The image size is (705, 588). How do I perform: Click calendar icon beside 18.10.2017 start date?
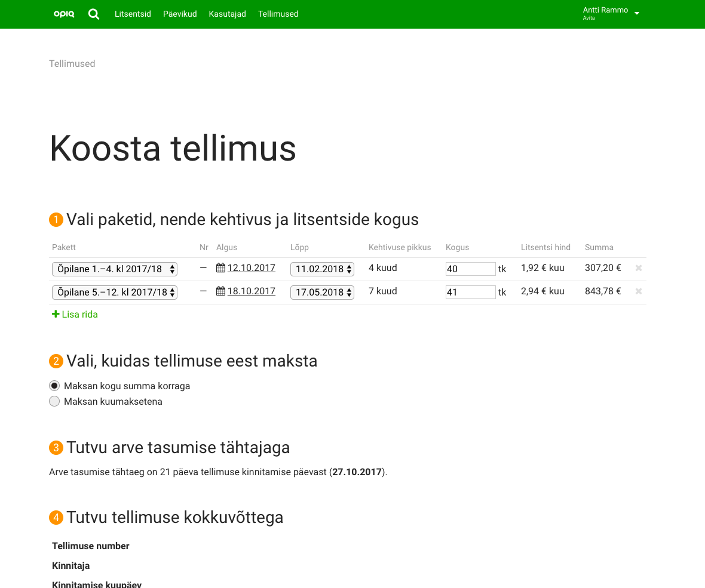[220, 291]
